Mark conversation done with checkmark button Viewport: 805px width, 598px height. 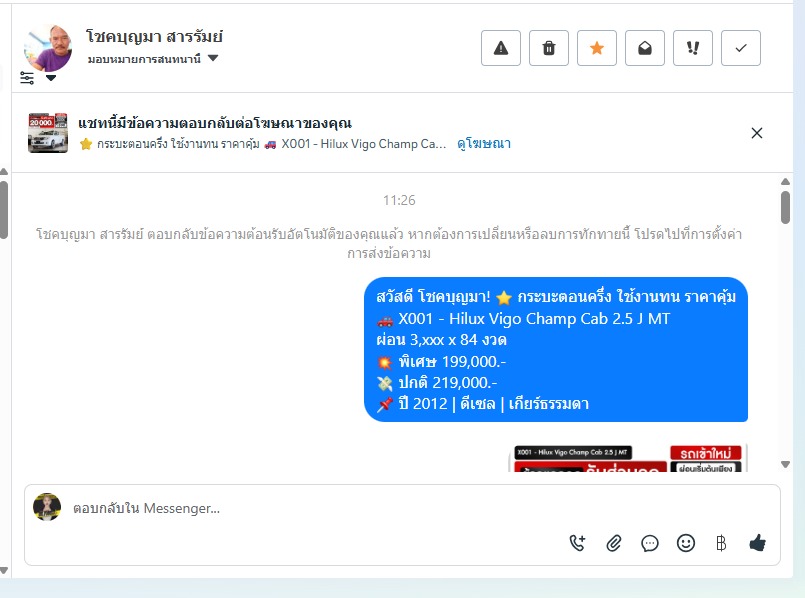point(741,48)
